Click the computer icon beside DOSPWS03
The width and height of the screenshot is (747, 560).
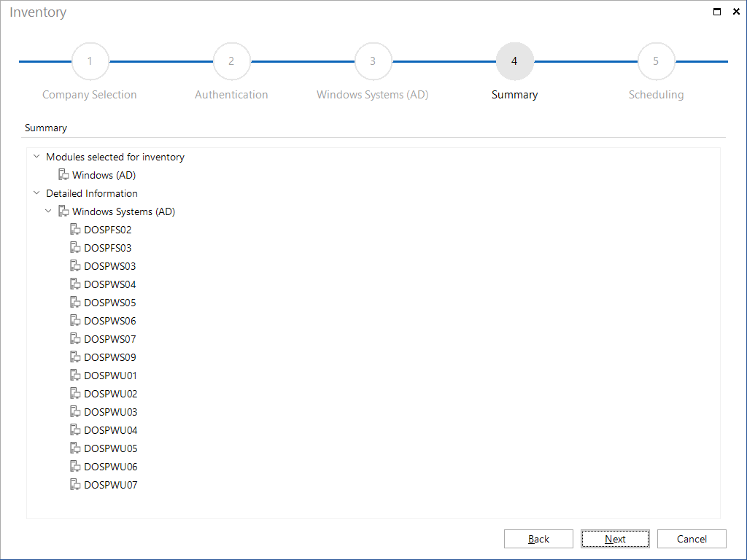pyautogui.click(x=75, y=265)
